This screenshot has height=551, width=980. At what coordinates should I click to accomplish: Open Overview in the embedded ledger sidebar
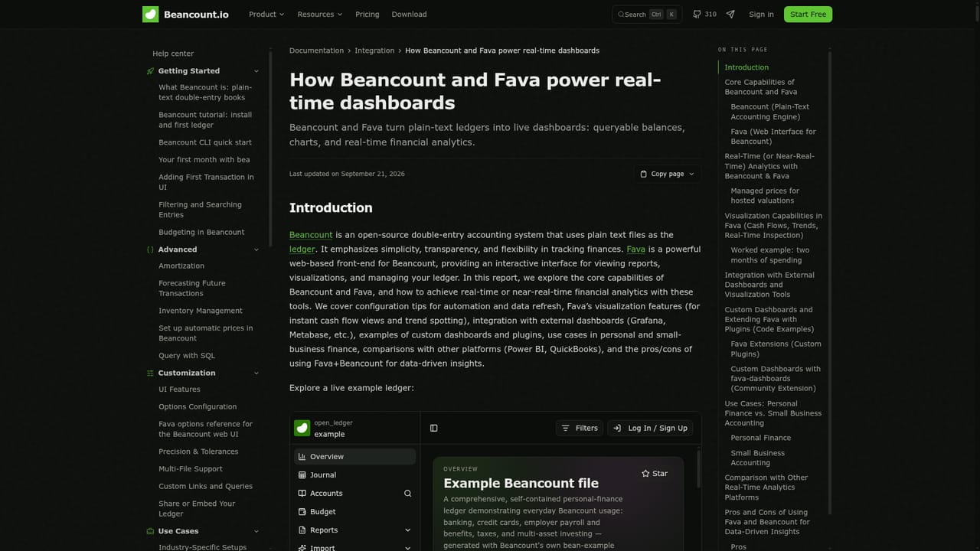pyautogui.click(x=354, y=457)
